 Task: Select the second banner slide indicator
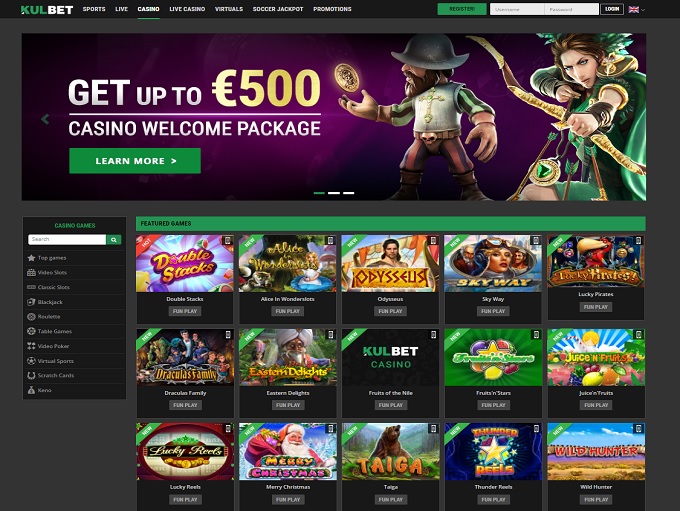[334, 193]
